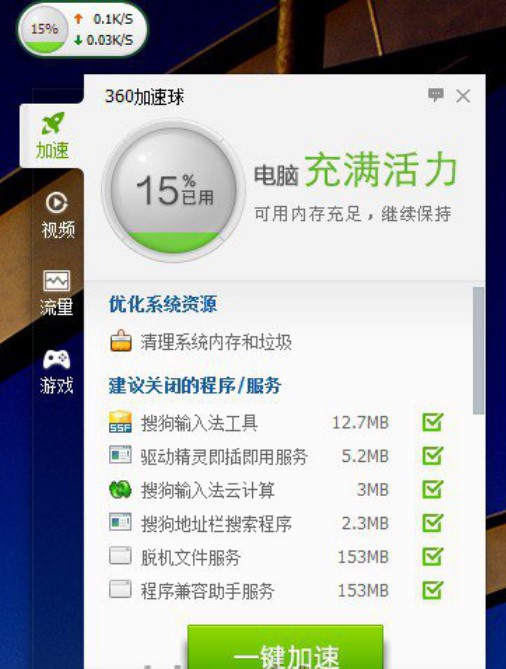The width and height of the screenshot is (506, 669).
Task: Click the 搜狗地址栏搜索程序 icon
Action: tap(120, 522)
